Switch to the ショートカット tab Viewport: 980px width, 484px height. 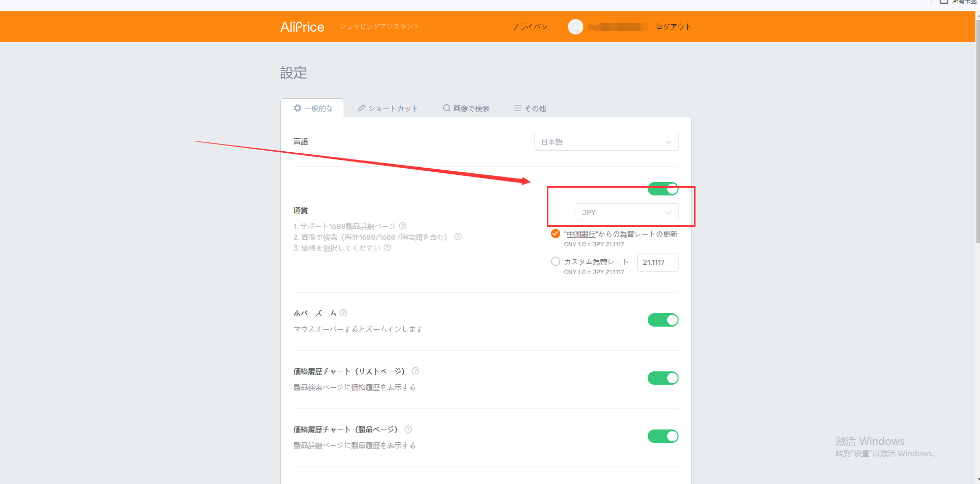[x=387, y=108]
